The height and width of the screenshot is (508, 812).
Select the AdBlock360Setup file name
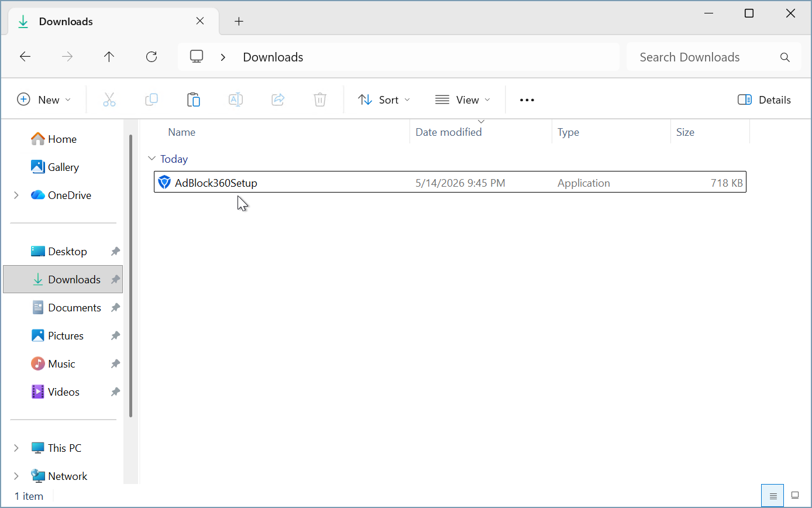[x=216, y=183]
